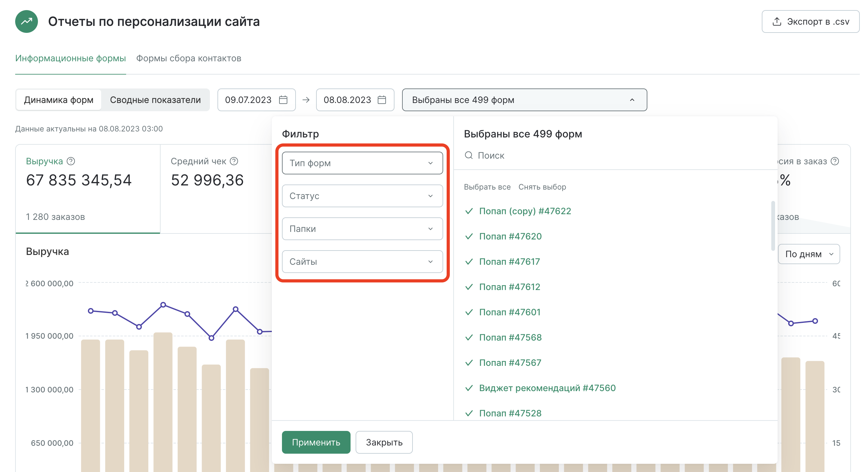Open the Выручка metric card
The height and width of the screenshot is (472, 868).
[x=88, y=189]
